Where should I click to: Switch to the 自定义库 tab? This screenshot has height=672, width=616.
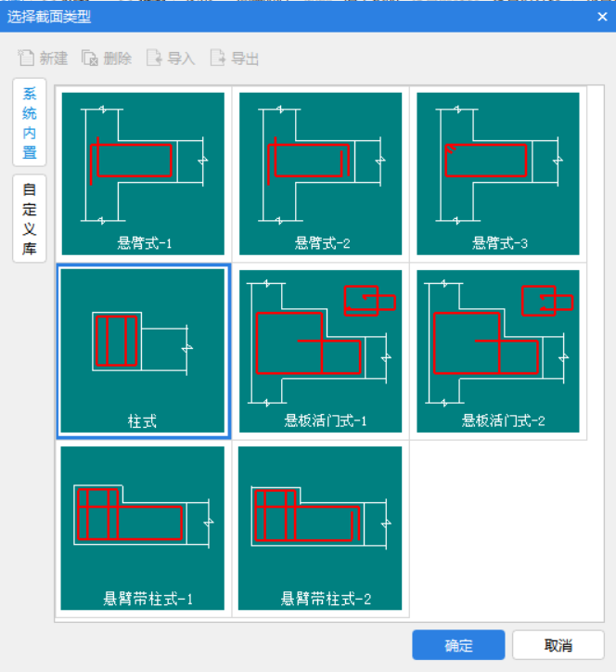coord(29,218)
